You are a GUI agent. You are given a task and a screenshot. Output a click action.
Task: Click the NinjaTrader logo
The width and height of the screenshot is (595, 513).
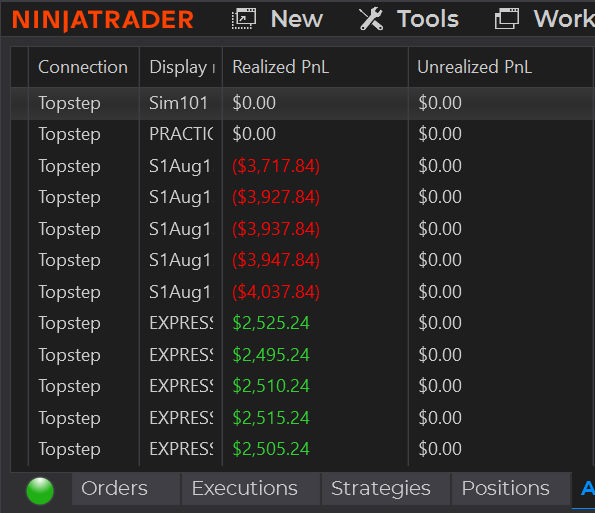pos(103,20)
